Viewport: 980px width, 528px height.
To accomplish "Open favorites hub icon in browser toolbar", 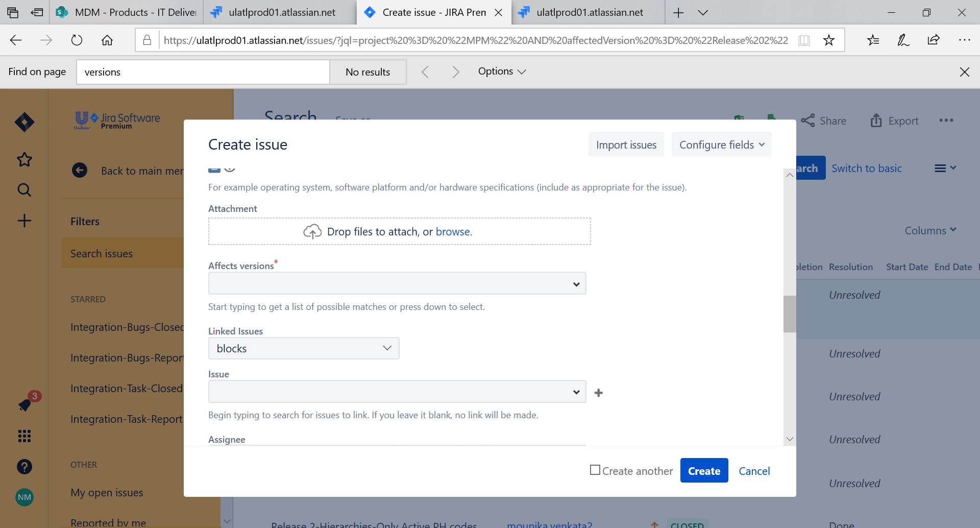I will pos(873,40).
